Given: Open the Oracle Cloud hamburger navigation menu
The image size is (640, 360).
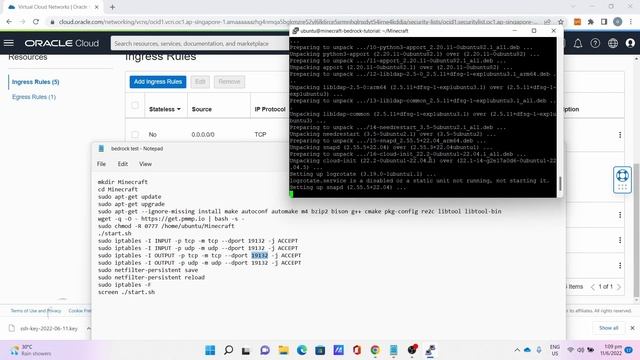Looking at the screenshot, I should (9, 43).
